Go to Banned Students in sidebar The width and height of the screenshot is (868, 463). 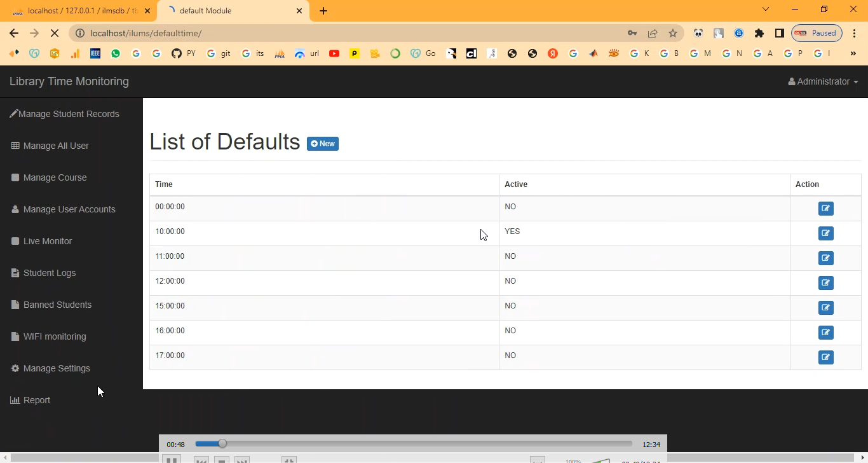57,305
